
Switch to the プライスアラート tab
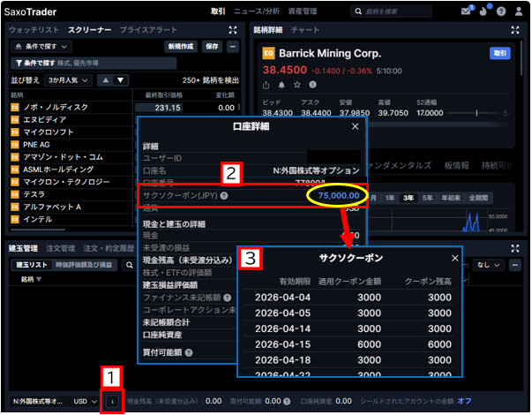148,30
